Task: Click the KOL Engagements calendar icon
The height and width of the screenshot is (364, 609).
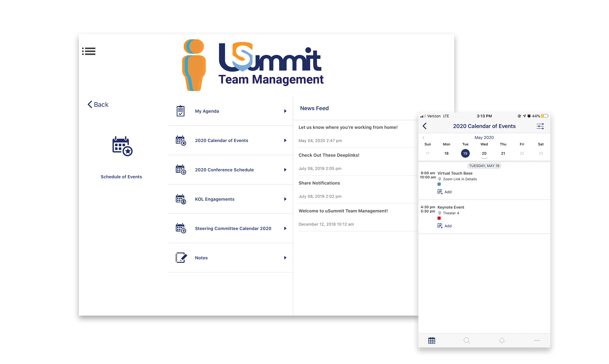Action: pos(181,199)
